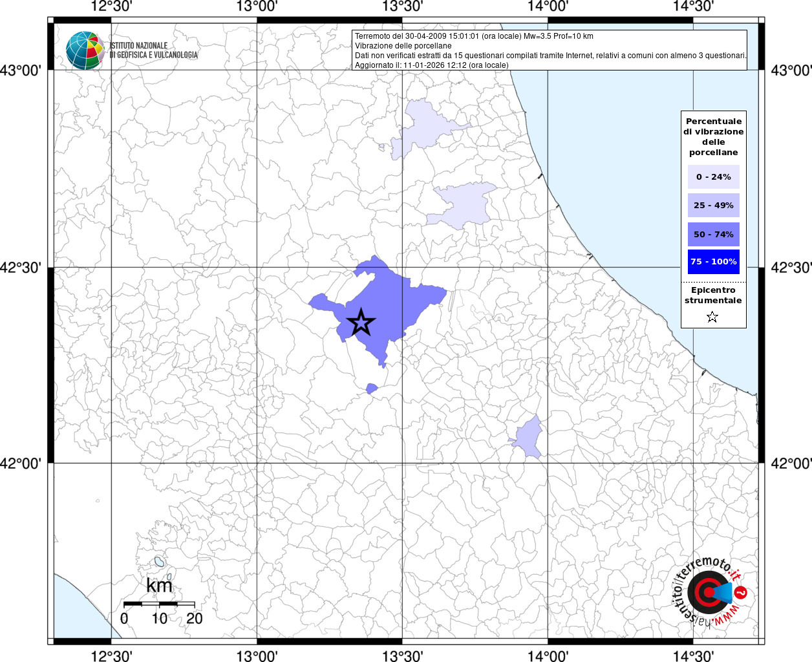This screenshot has width=812, height=662.
Task: Click the 'Epicentro strumentale' legend label
Action: pyautogui.click(x=714, y=295)
